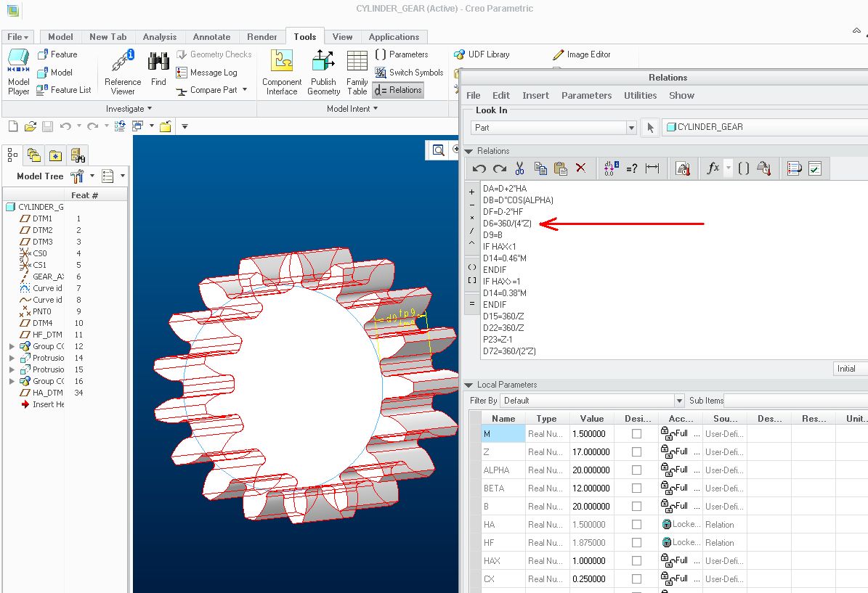Check the Designate box for ALPHA
Viewport: 868px width, 593px height.
point(636,470)
